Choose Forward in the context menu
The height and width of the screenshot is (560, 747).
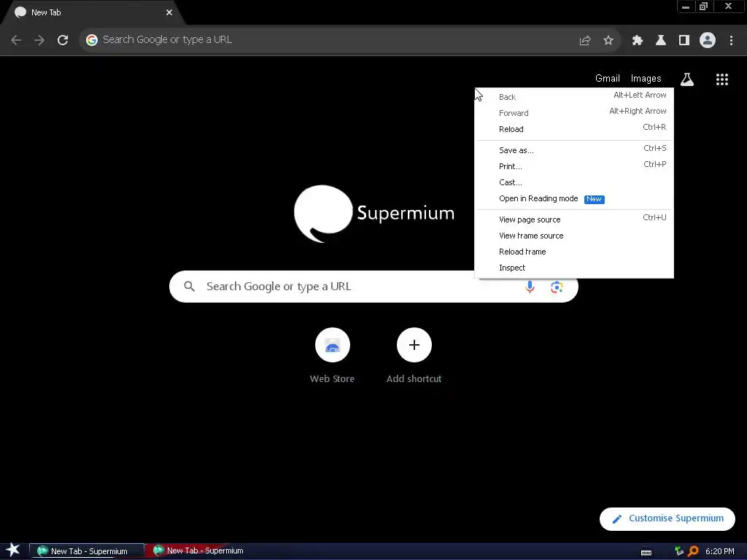[x=574, y=113]
